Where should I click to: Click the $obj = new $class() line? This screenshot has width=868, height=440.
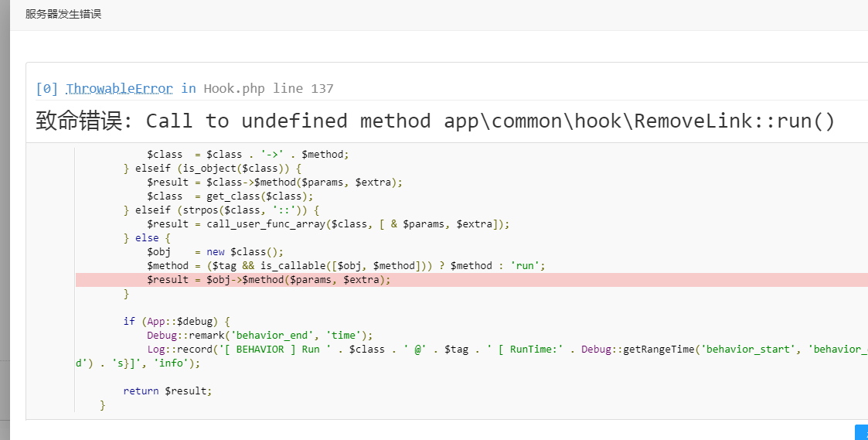[x=215, y=252]
